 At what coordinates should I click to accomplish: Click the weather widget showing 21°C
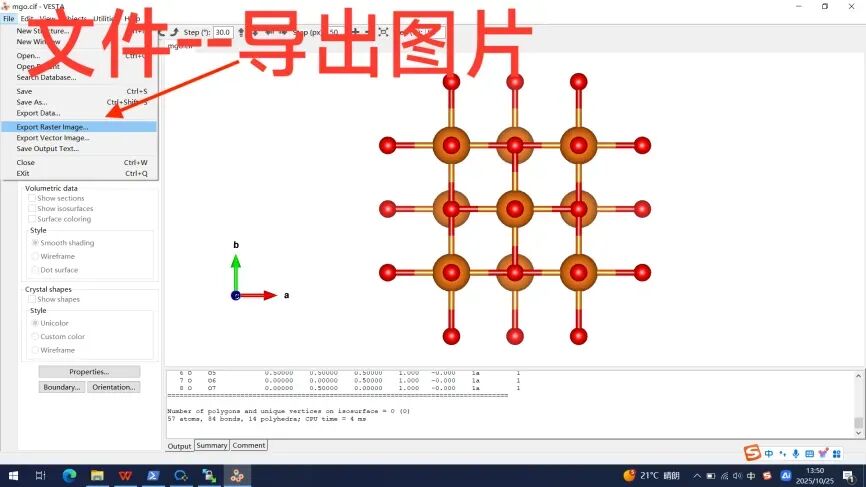pyautogui.click(x=652, y=475)
